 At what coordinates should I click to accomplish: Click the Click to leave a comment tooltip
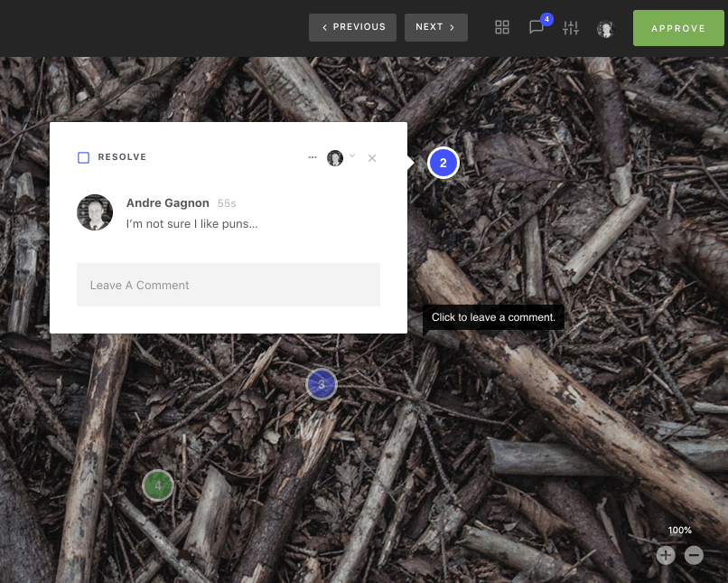click(x=493, y=317)
